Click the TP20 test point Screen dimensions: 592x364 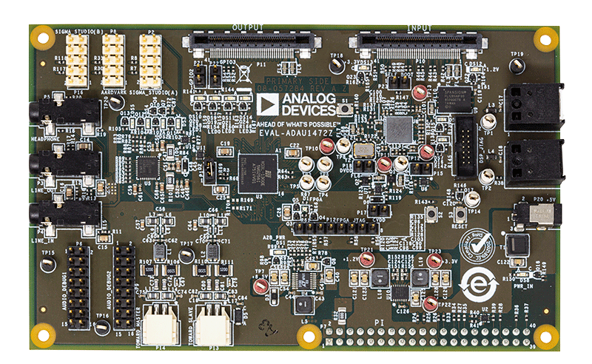point(117,101)
